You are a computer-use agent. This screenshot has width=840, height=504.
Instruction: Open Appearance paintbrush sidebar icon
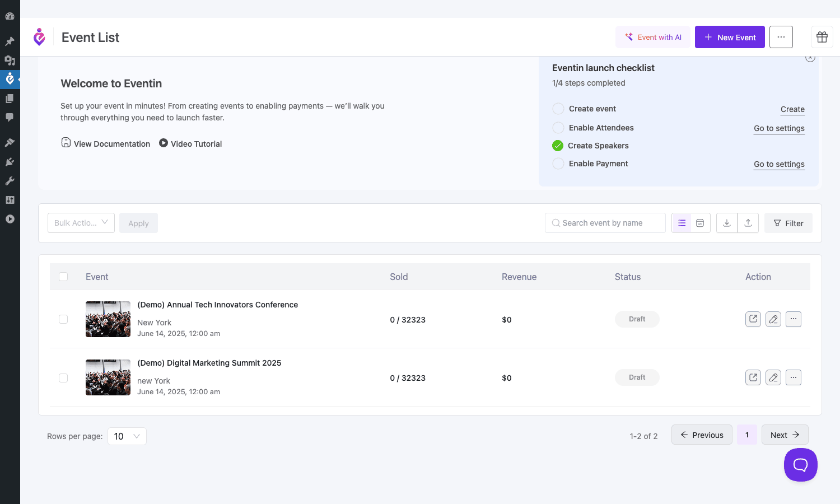(10, 143)
